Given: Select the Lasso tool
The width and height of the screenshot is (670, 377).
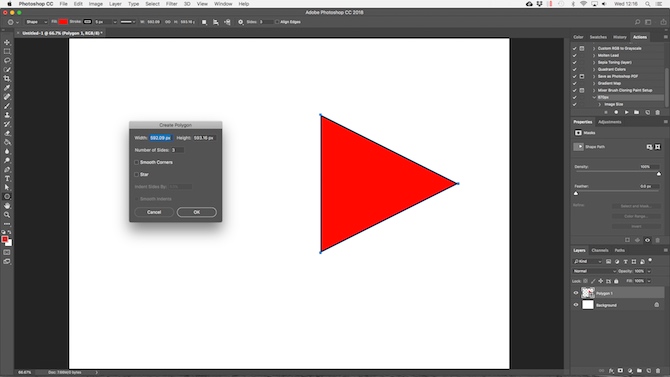Looking at the screenshot, I should (x=7, y=60).
